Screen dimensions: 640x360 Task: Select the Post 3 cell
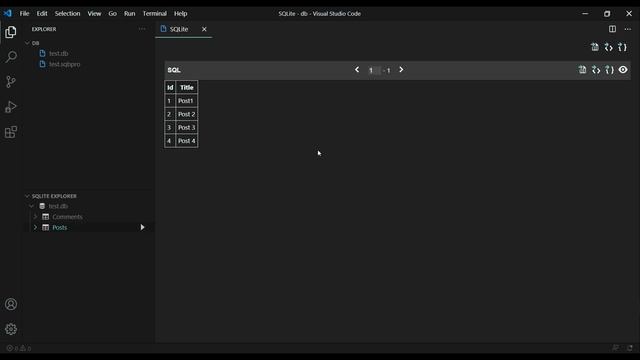[187, 128]
